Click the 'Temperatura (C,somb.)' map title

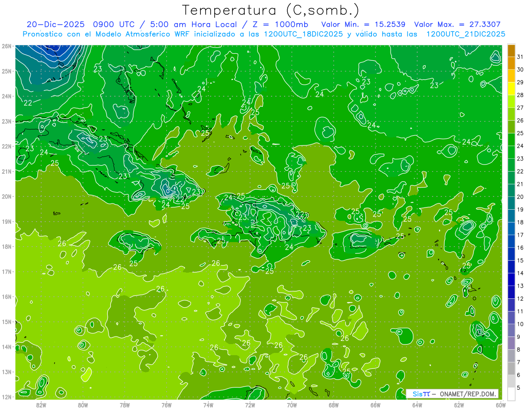coord(271,10)
